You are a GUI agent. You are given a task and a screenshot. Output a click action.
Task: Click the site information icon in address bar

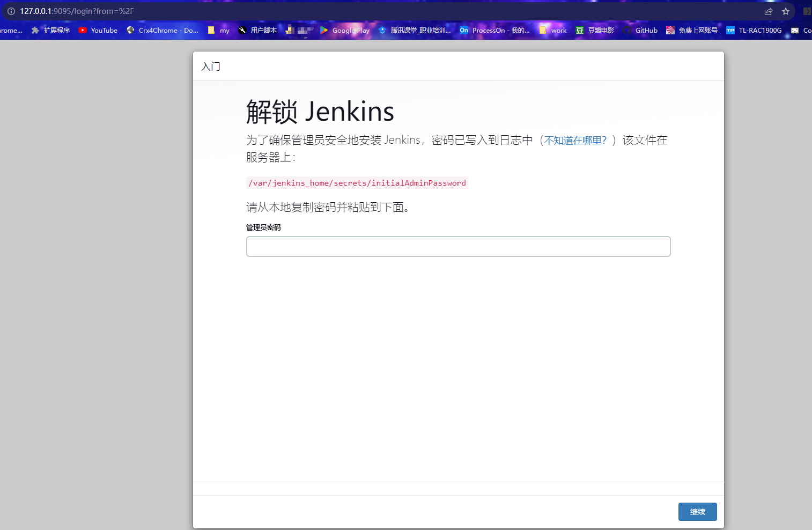coord(11,11)
